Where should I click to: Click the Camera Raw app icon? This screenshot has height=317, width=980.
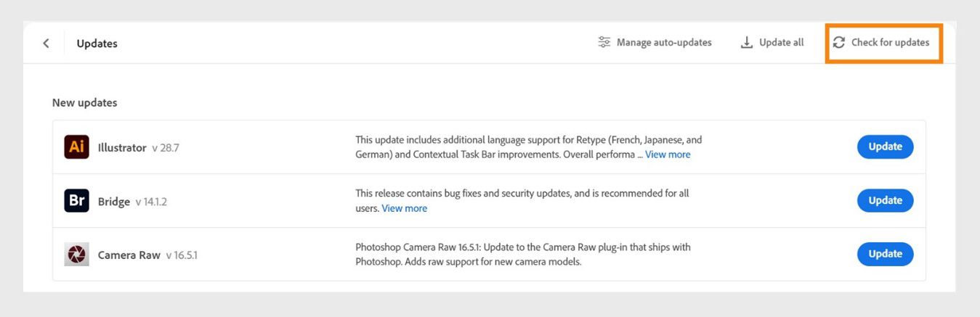click(x=76, y=255)
